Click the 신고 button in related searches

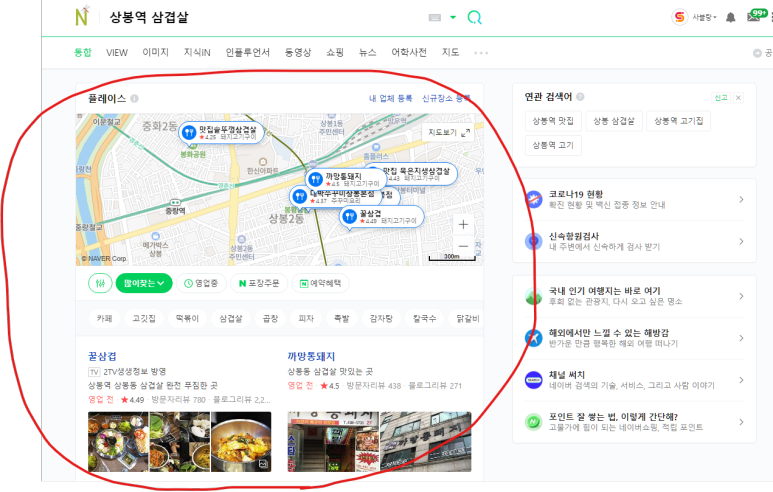tap(721, 98)
